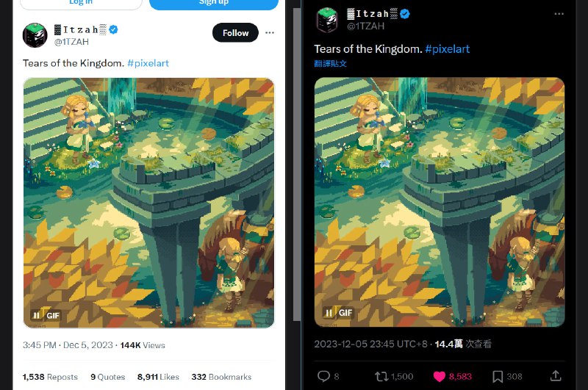The width and height of the screenshot is (588, 390).
Task: Open three-dot menu in dark tweet panel
Action: [559, 14]
